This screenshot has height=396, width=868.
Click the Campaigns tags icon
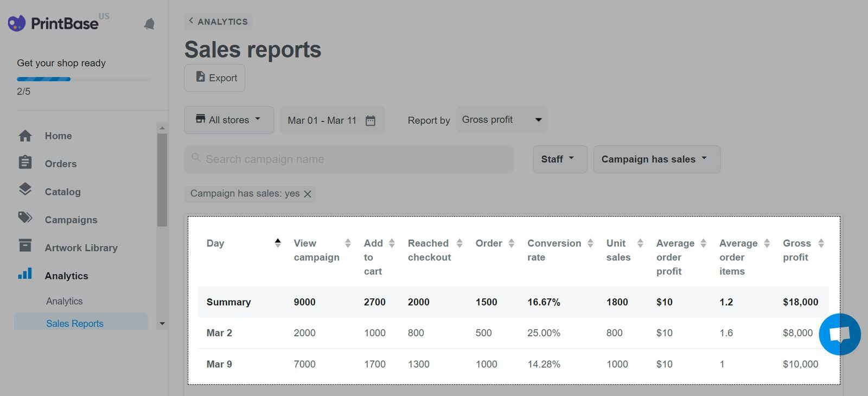(x=25, y=218)
